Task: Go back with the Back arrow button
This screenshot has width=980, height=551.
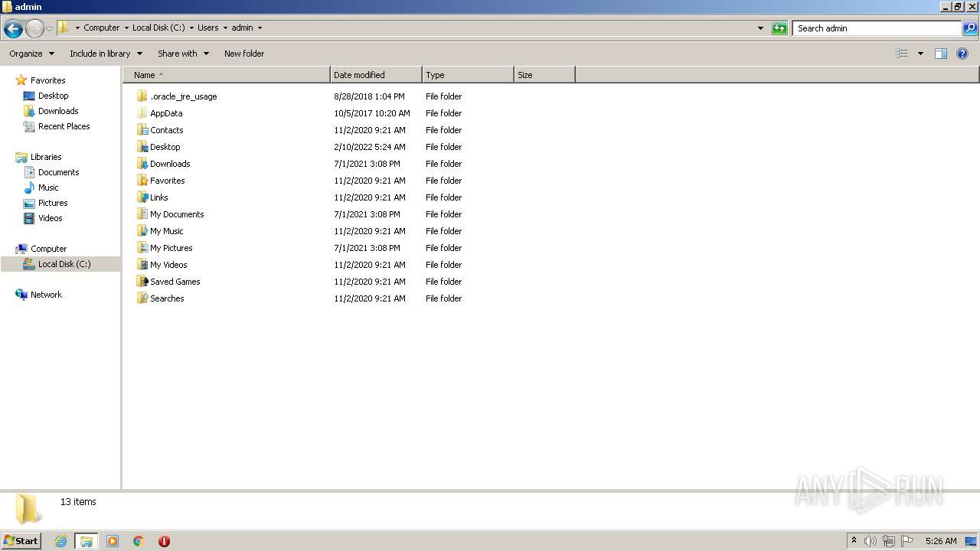Action: tap(13, 28)
